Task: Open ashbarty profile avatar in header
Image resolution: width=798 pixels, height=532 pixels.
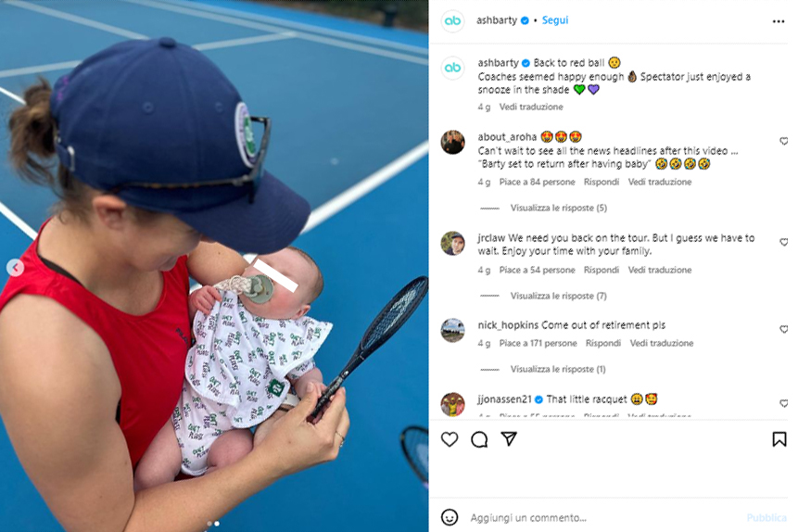Action: click(x=452, y=21)
